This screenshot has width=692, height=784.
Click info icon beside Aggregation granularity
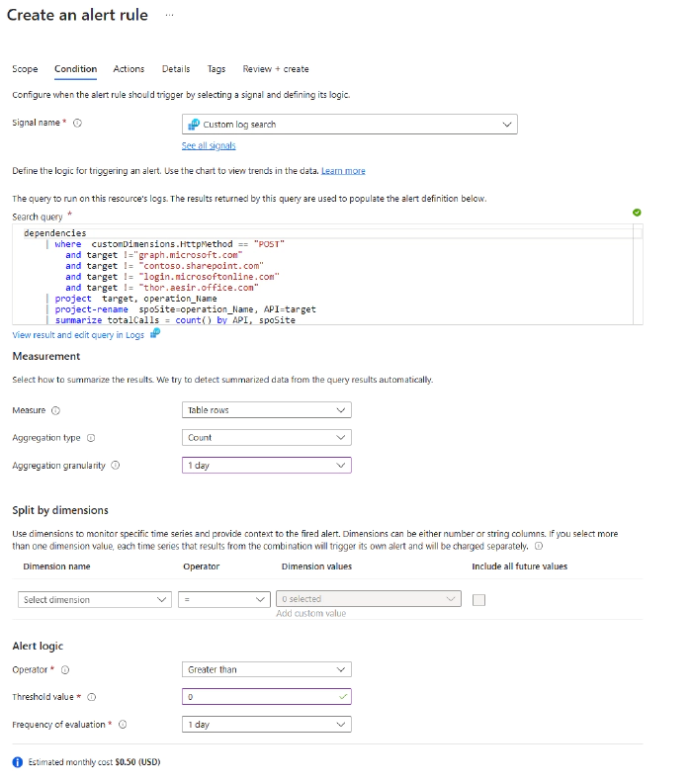tap(116, 466)
